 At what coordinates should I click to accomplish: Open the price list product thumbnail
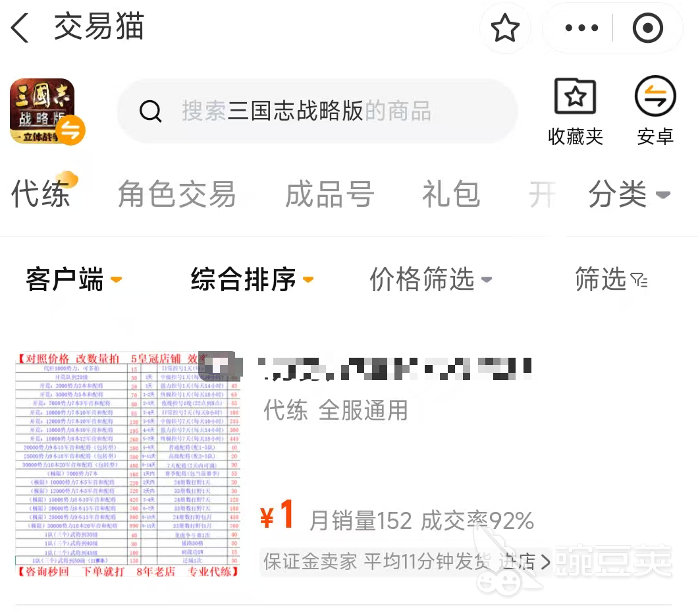point(128,464)
